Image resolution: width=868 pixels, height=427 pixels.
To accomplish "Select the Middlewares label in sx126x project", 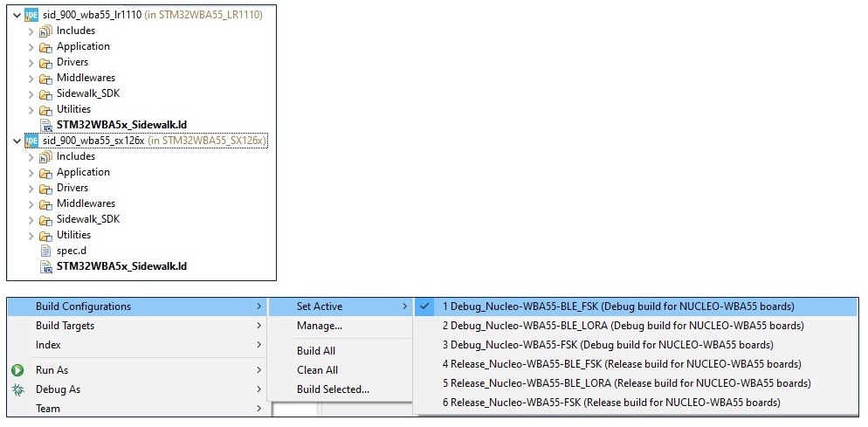I will [86, 203].
